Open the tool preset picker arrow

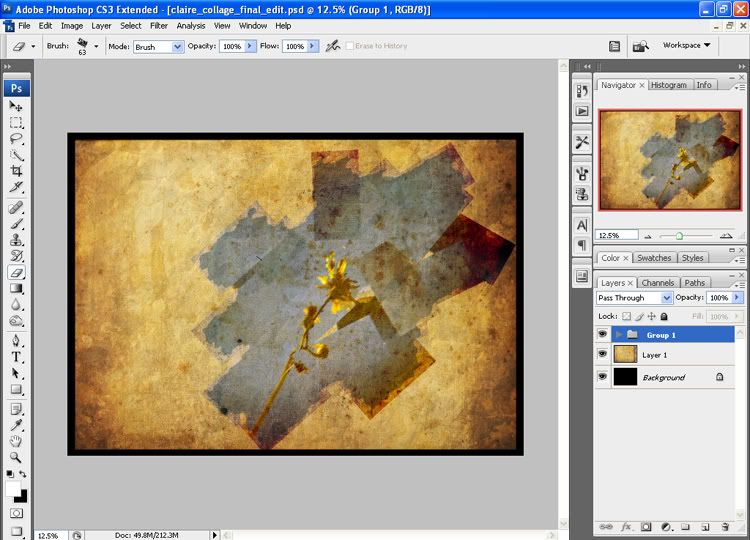[x=33, y=46]
